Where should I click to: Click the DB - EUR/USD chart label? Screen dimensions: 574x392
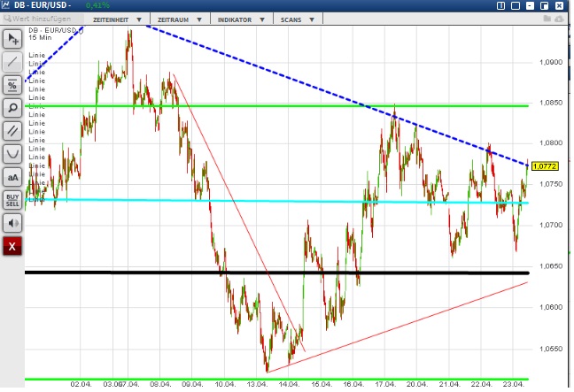click(53, 30)
